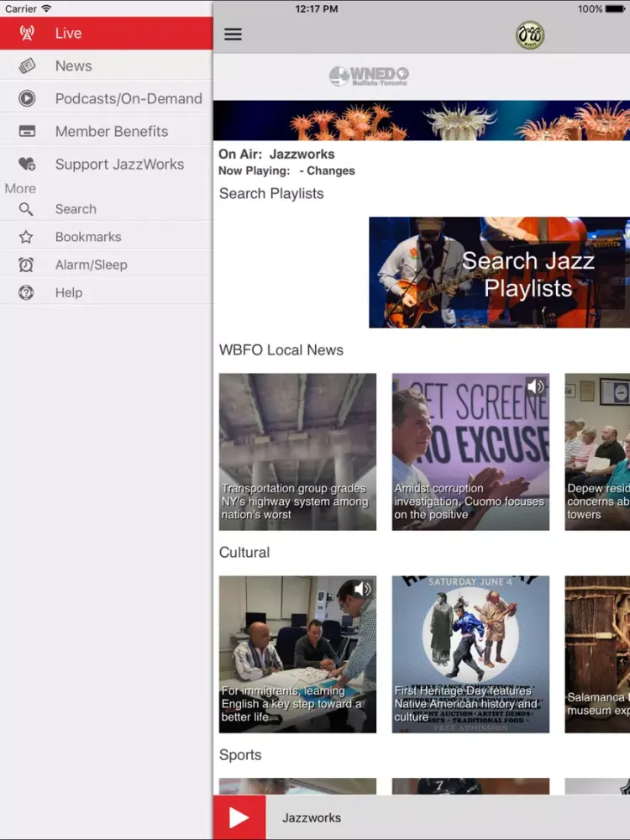
Task: Tap the Sports section heading
Action: 240,755
